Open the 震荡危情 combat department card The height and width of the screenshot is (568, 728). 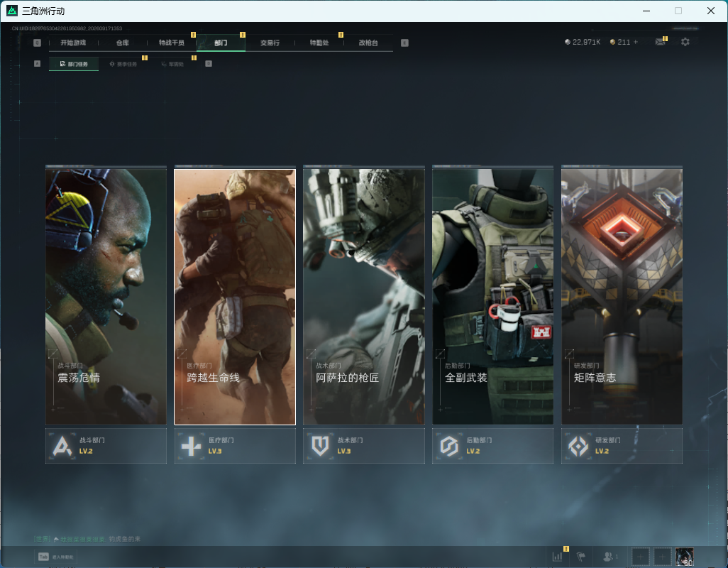tap(106, 296)
